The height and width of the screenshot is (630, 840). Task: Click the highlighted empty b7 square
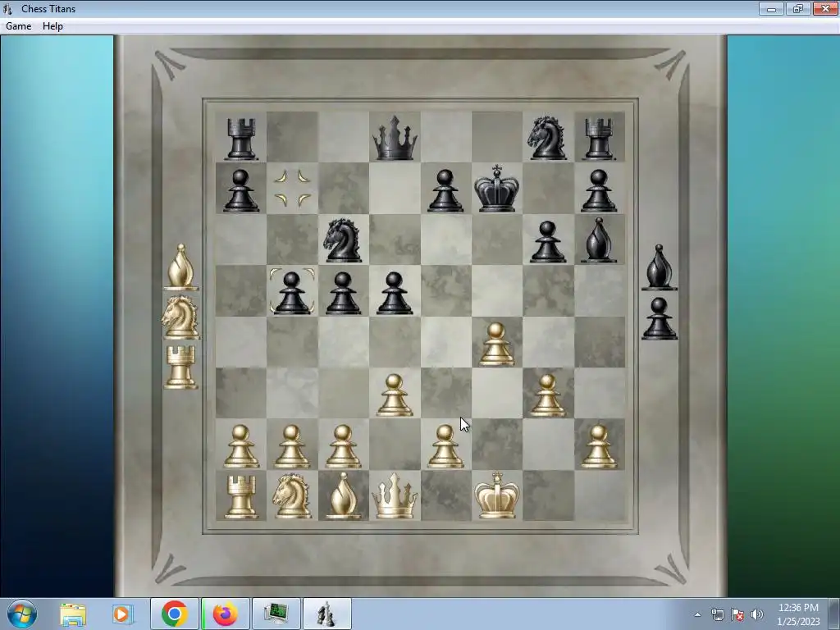293,189
